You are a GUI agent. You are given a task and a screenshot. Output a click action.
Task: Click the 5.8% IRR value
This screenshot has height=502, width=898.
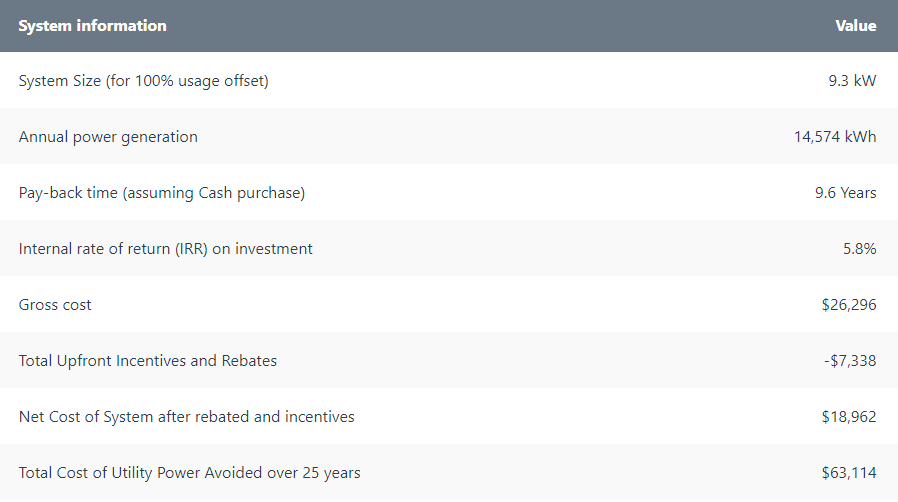pos(860,249)
